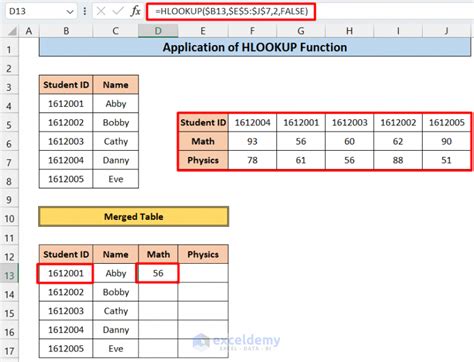Screen dimensions: 474x362
Task: Select 'Cathy' in the top name table
Action: click(x=116, y=141)
